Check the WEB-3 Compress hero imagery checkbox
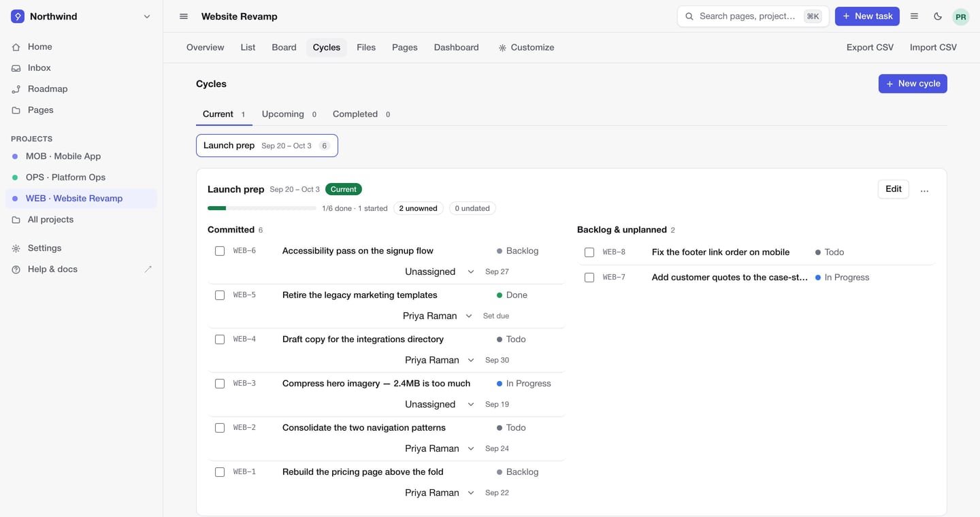This screenshot has height=517, width=980. point(220,384)
